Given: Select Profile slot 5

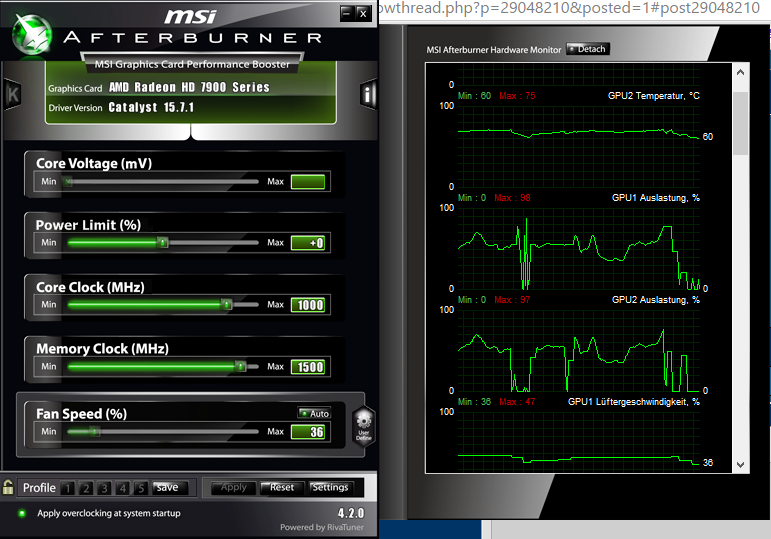Looking at the screenshot, I should tap(141, 488).
